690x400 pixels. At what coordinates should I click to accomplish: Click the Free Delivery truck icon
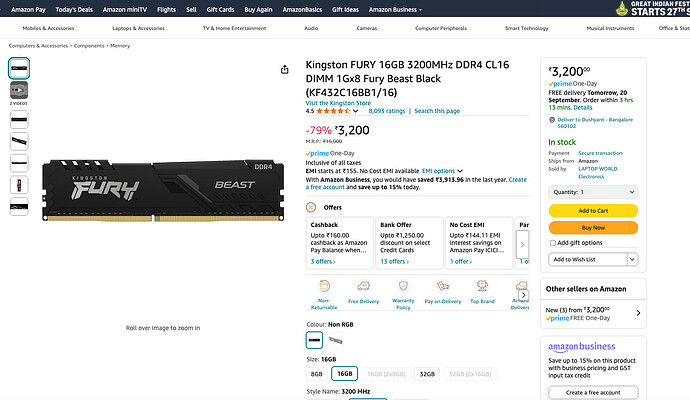[x=363, y=286]
